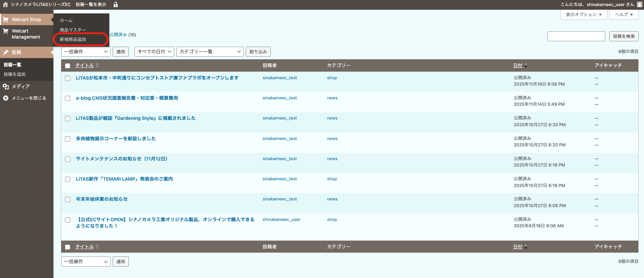Select checkbox for a-blog CMS状況調査報告書 post
Image resolution: width=644 pixels, height=278 pixels.
tap(68, 98)
